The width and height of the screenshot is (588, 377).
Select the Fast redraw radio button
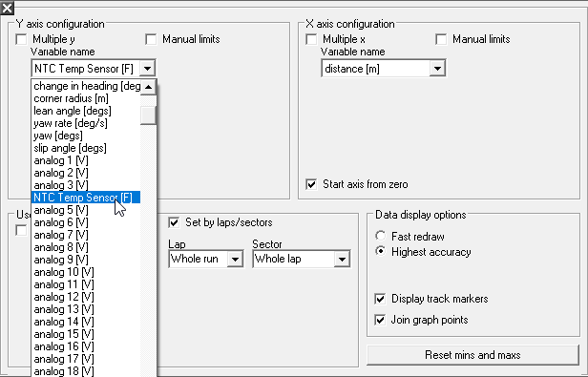[x=381, y=236]
